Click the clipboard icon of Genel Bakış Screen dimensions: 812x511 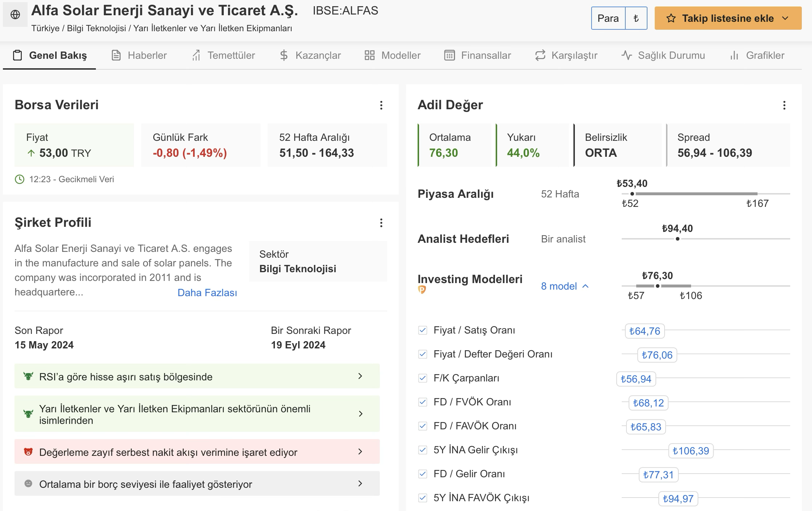17,55
